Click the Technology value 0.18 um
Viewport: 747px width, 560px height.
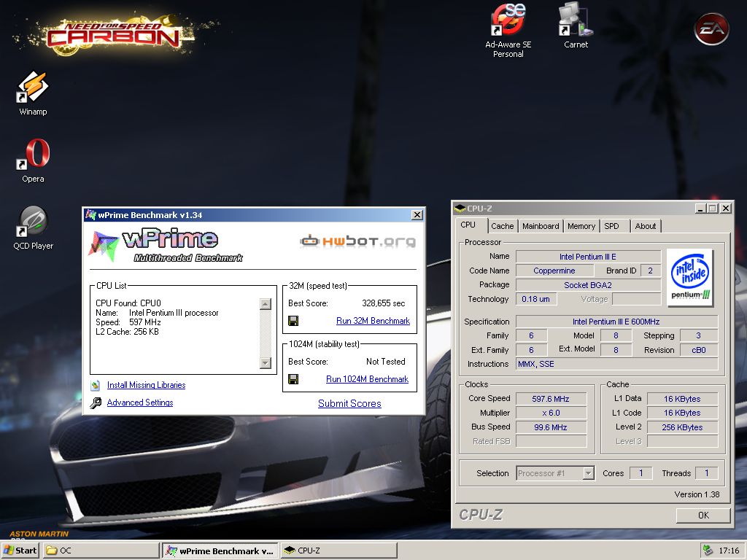[536, 299]
